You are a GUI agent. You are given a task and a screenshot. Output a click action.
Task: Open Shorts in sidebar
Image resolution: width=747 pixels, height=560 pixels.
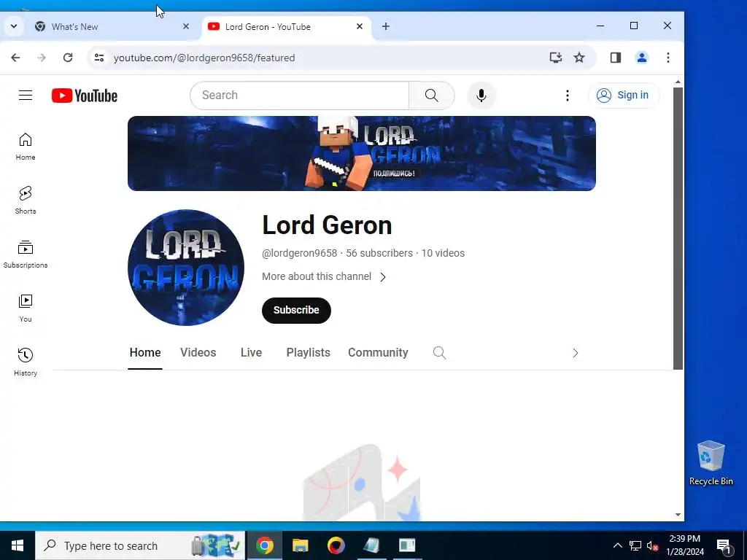tap(26, 201)
